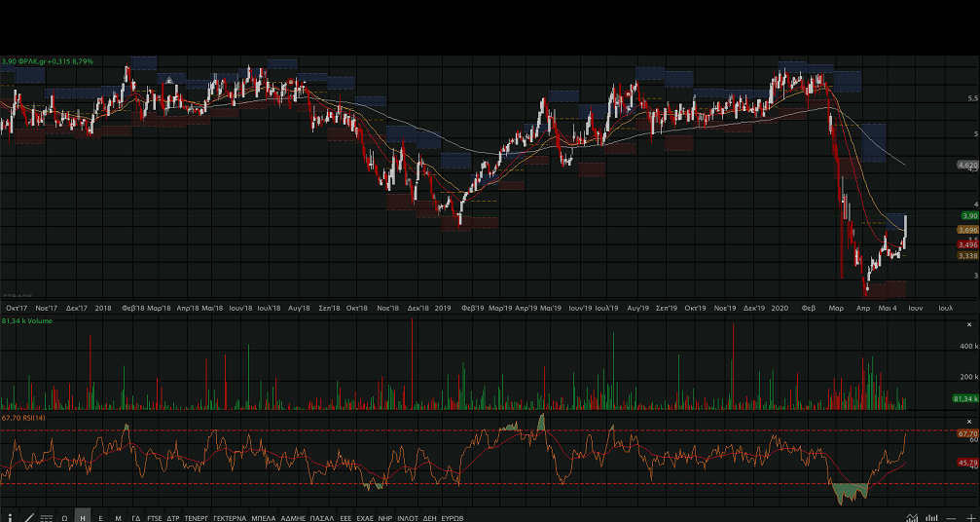
Task: Select the ΕΥΡΩΒ symbol shortcut
Action: 453,518
